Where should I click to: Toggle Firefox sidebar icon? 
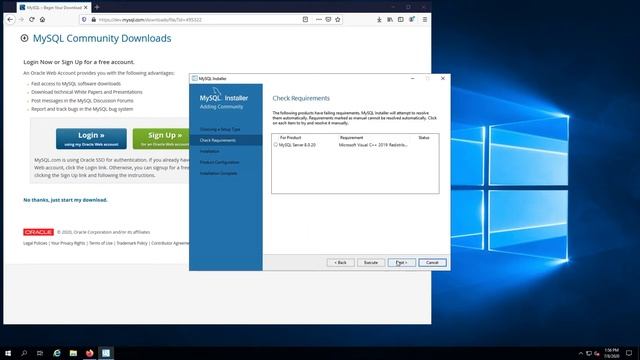pos(401,19)
